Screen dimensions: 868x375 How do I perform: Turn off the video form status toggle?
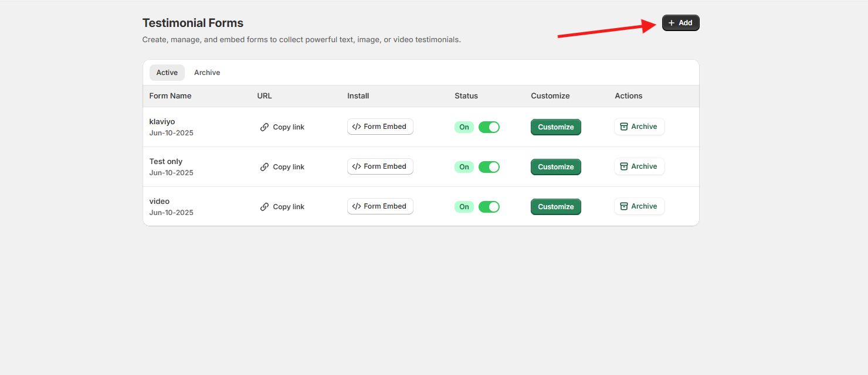[x=489, y=207]
